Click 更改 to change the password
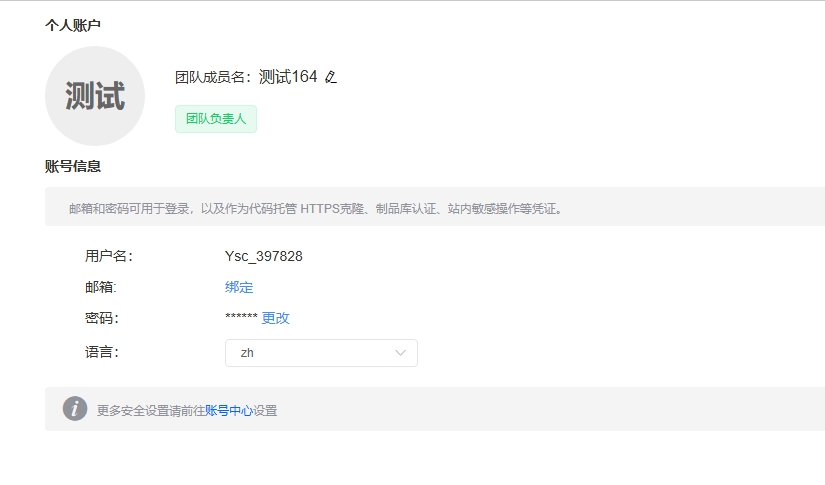The image size is (825, 485). 275,318
